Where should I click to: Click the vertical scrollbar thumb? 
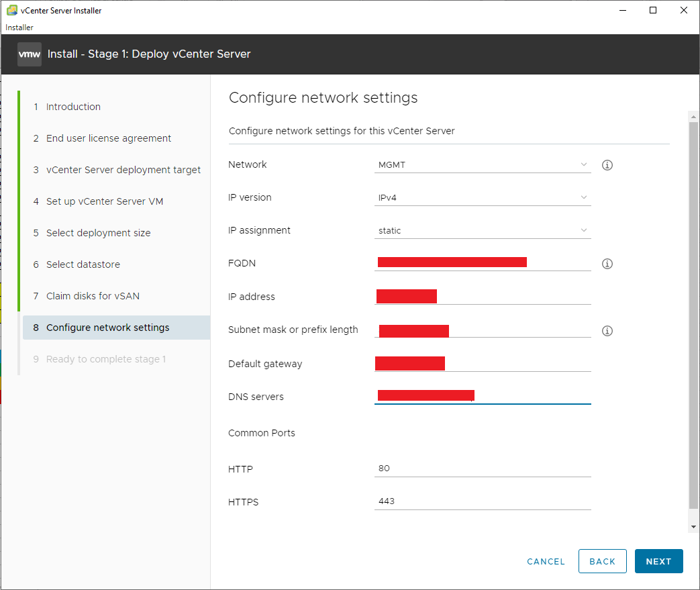[693, 315]
